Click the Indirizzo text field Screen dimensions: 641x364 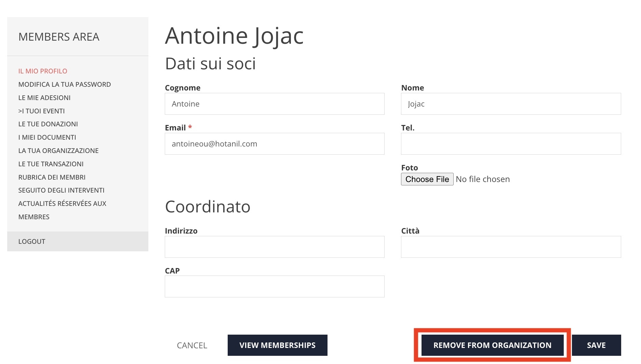[x=275, y=247]
